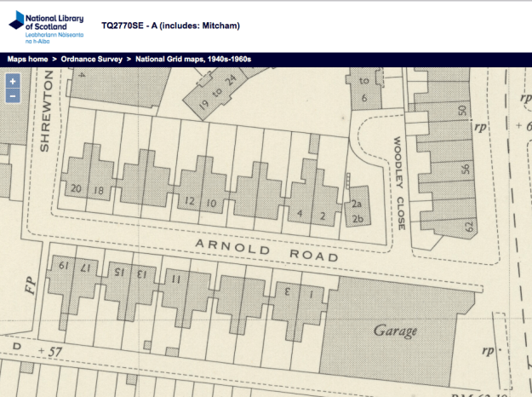Click the National Library of Scotland logo
The width and height of the screenshot is (532, 397).
[45, 26]
